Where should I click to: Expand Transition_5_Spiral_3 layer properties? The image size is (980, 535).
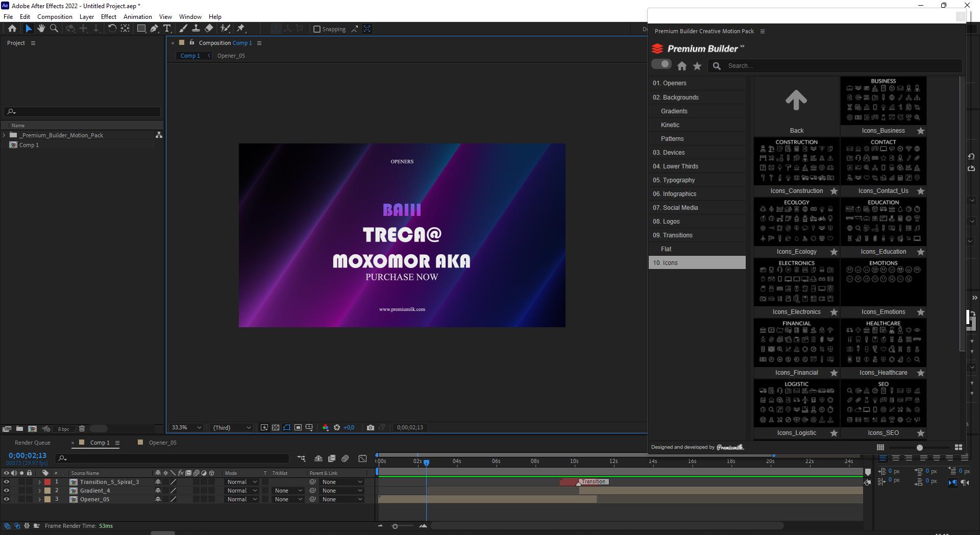pos(39,482)
